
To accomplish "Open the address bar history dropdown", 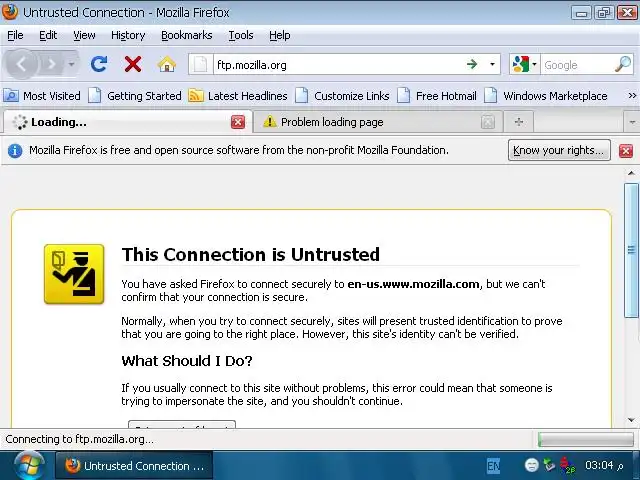I will [492, 64].
